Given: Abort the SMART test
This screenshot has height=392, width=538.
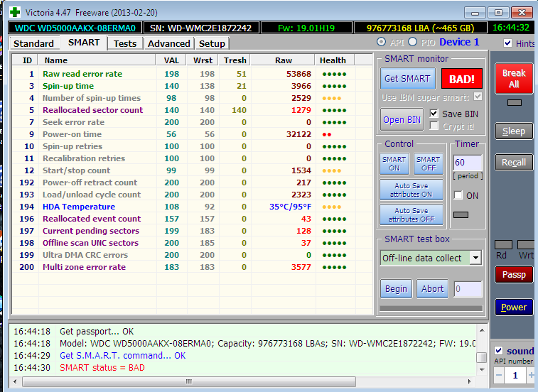Looking at the screenshot, I should [432, 289].
